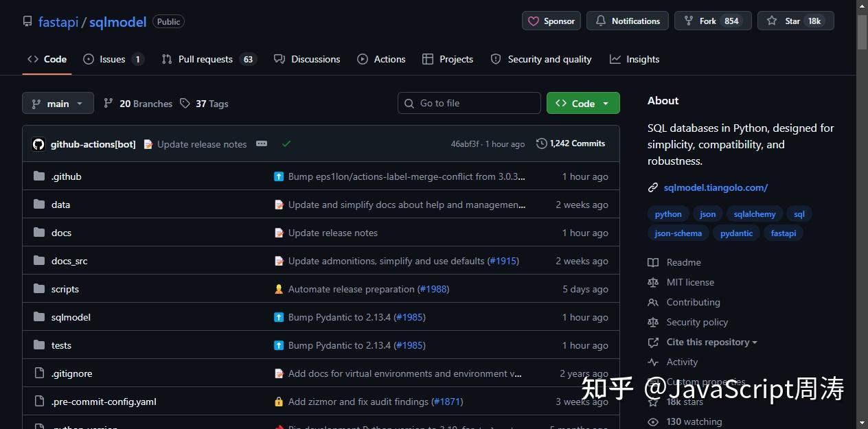Open the docs_src folder
The width and height of the screenshot is (868, 429).
click(x=69, y=261)
